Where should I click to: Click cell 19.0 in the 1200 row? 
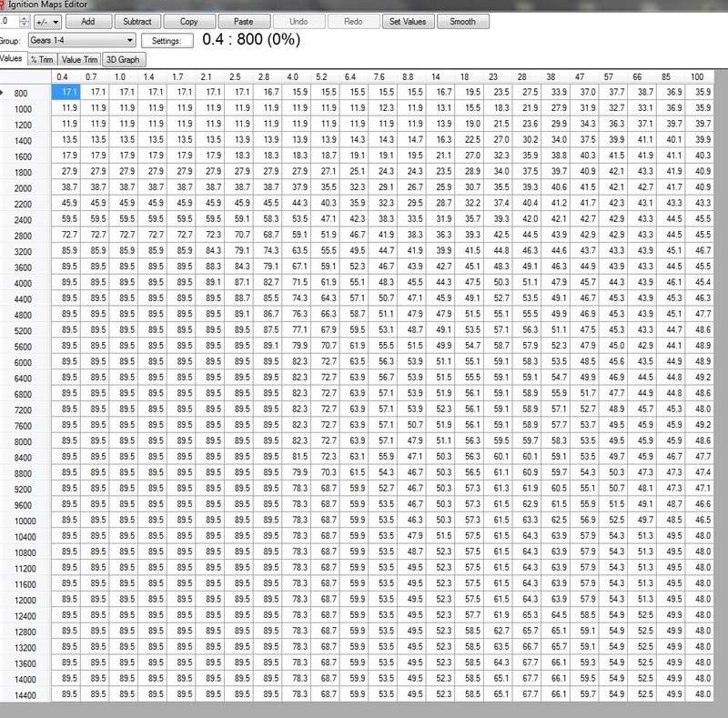[470, 124]
